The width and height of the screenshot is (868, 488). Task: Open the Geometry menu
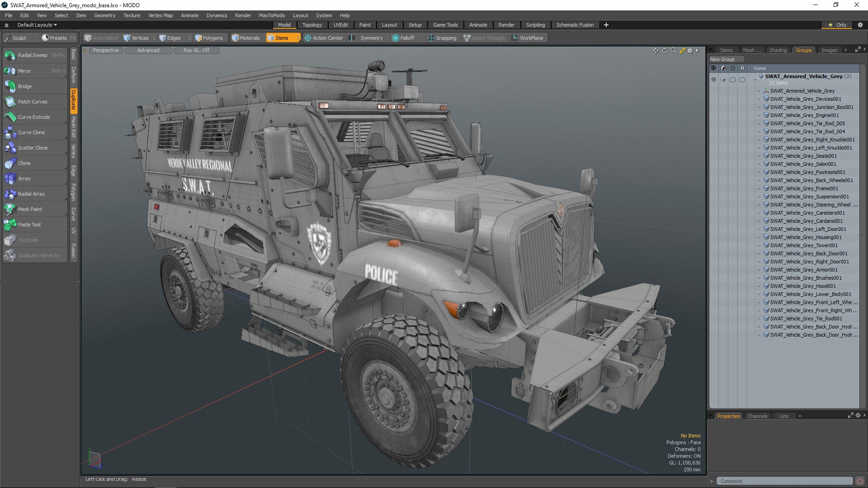coord(104,15)
